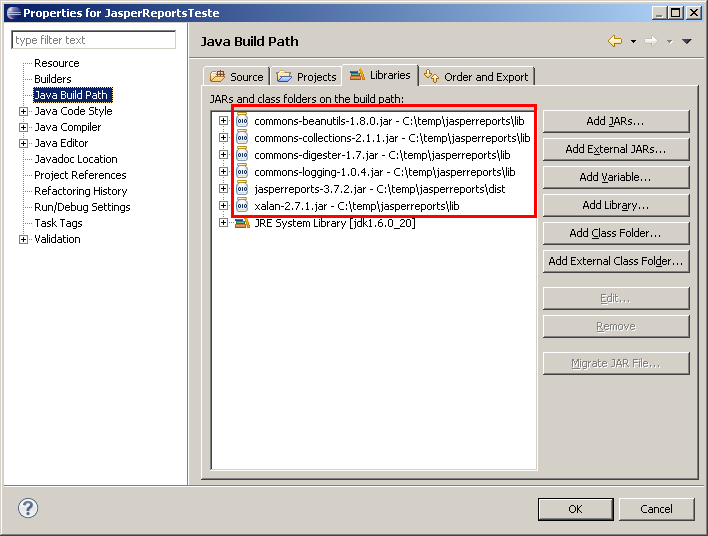Select Java Build Path in the tree

pos(71,95)
